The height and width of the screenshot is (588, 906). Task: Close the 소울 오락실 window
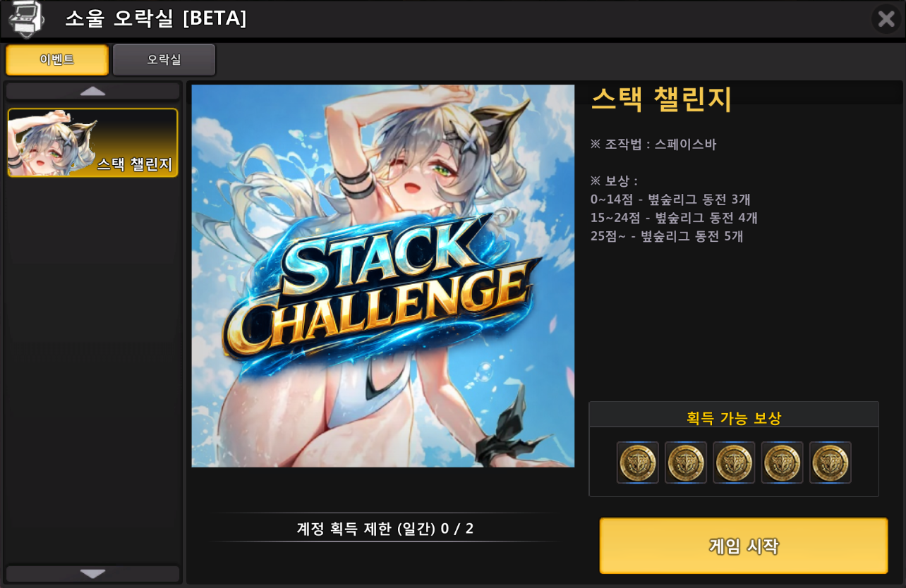[886, 18]
